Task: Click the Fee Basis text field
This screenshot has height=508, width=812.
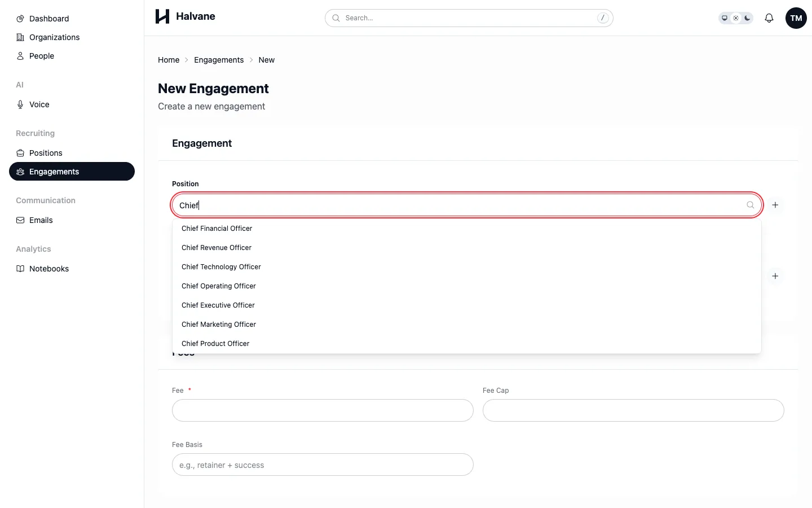Action: click(x=323, y=465)
